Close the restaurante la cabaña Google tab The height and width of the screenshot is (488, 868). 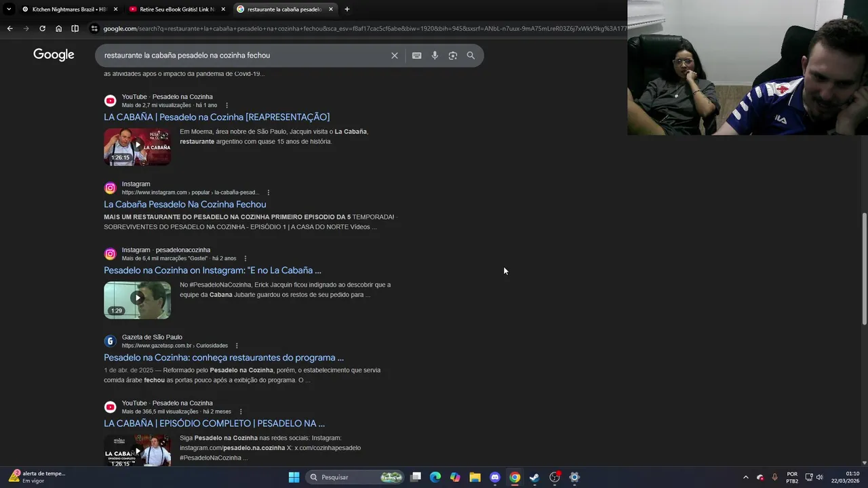click(x=331, y=9)
